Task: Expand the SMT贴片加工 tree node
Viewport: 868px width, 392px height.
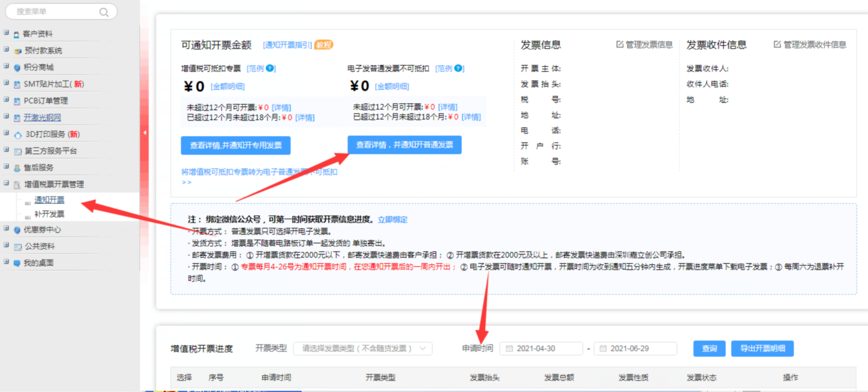Action: (6, 83)
